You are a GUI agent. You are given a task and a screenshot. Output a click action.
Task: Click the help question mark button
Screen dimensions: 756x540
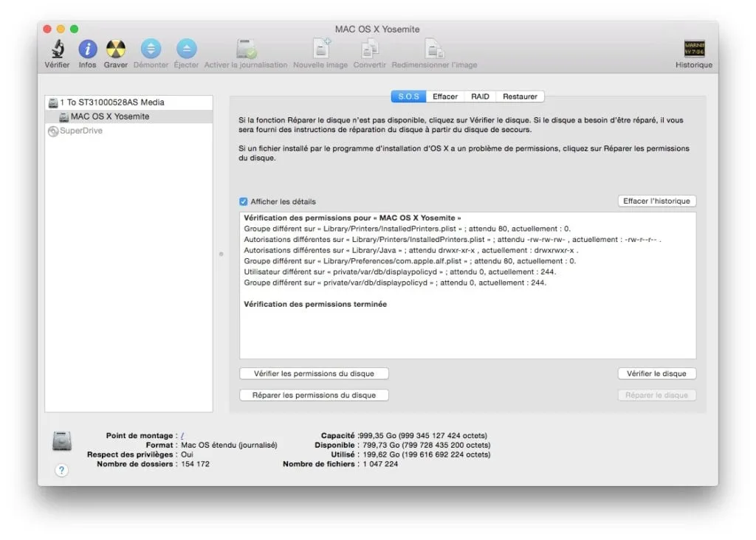[x=61, y=470]
